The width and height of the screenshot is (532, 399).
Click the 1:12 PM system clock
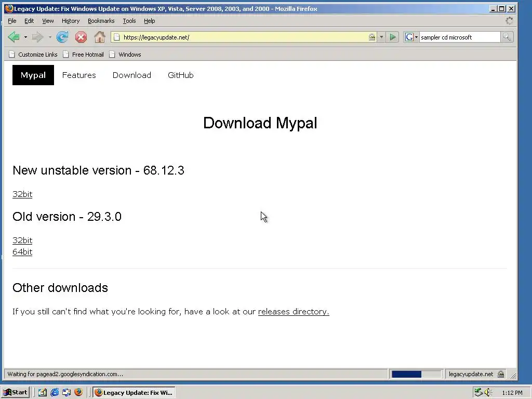[x=512, y=393]
